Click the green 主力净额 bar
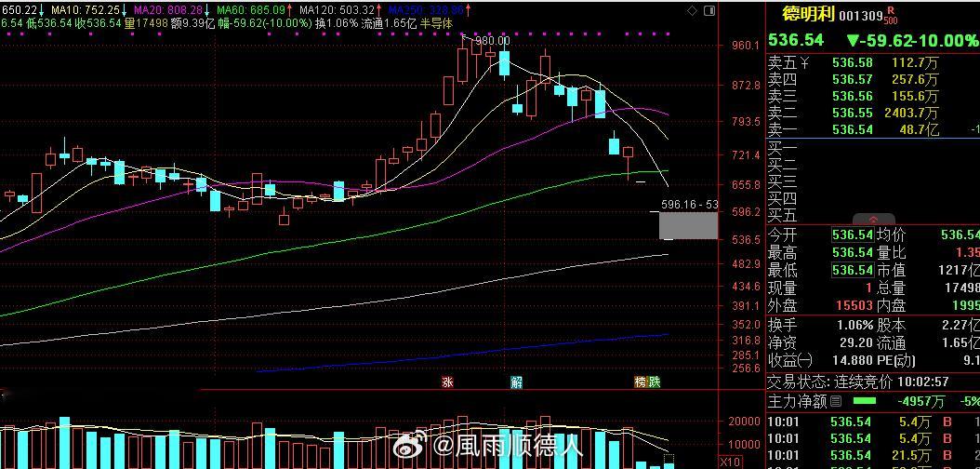Viewport: 980px width, 469px height. pos(865,401)
